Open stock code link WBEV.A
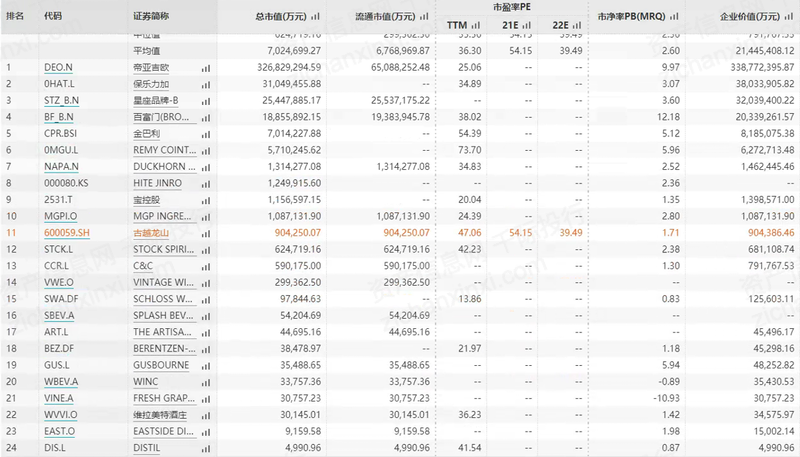 (x=61, y=382)
